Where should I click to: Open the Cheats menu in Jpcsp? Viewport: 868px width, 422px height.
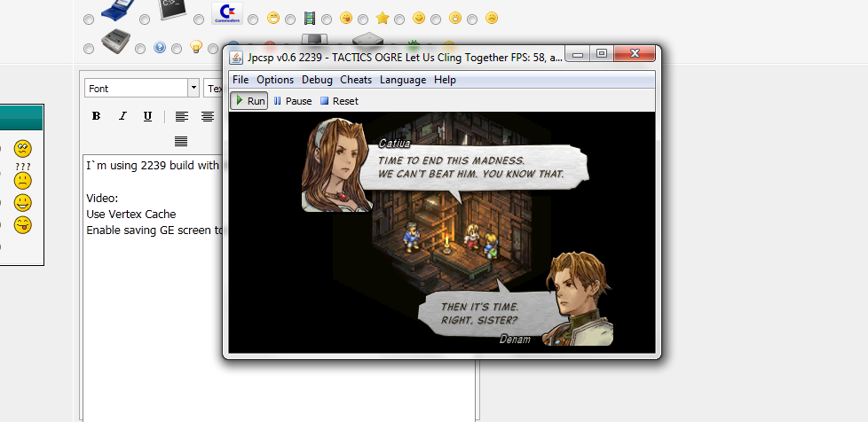click(x=356, y=80)
